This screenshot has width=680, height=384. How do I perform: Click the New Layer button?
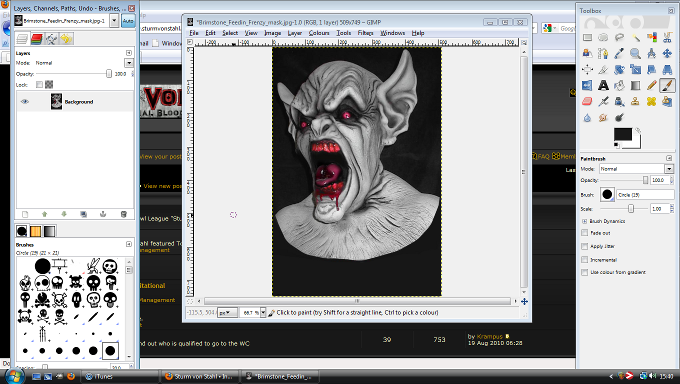click(x=25, y=214)
